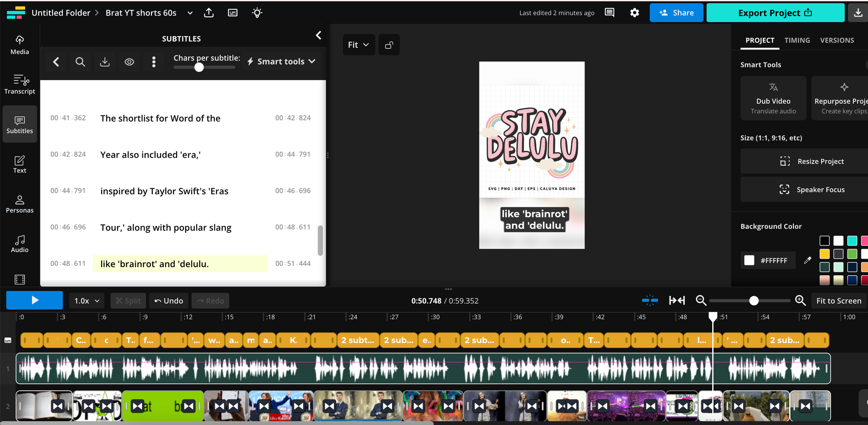Click the Split tool above the timeline

[128, 300]
